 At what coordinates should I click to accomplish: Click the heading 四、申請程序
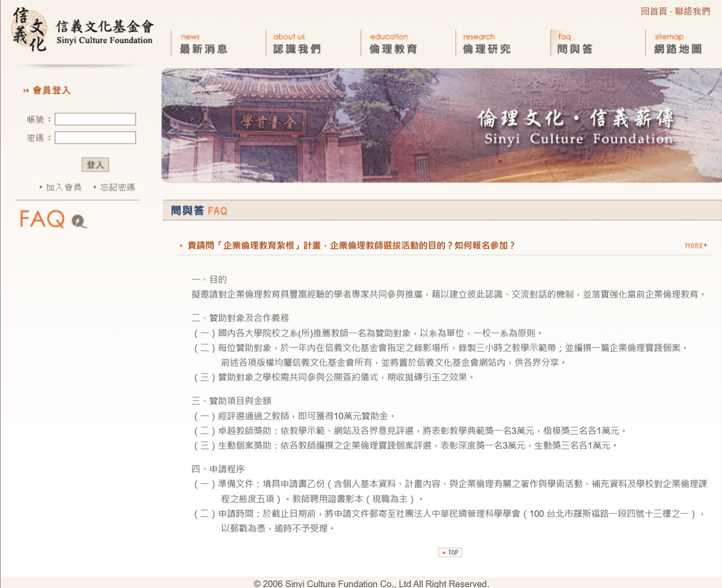[x=218, y=469]
